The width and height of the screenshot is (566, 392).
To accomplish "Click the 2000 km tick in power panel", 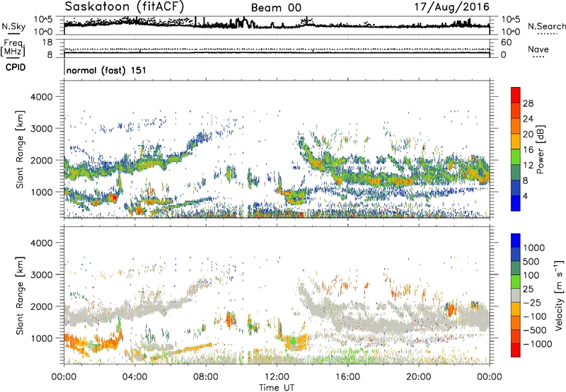I will [x=42, y=160].
